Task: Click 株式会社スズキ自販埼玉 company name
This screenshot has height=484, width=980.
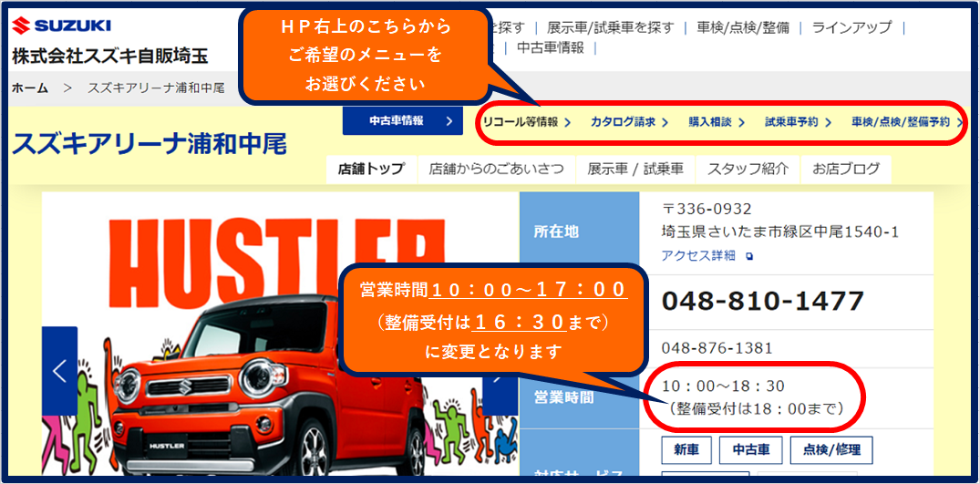Action: coord(110,57)
